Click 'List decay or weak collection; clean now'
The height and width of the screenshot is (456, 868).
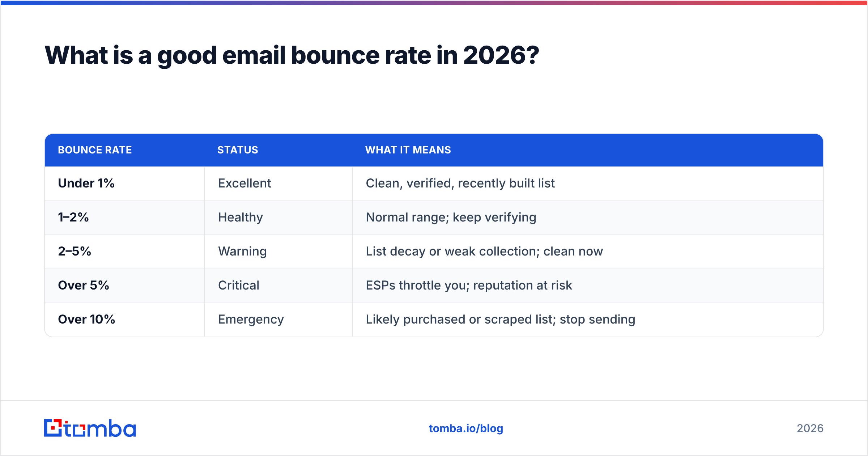pyautogui.click(x=484, y=251)
